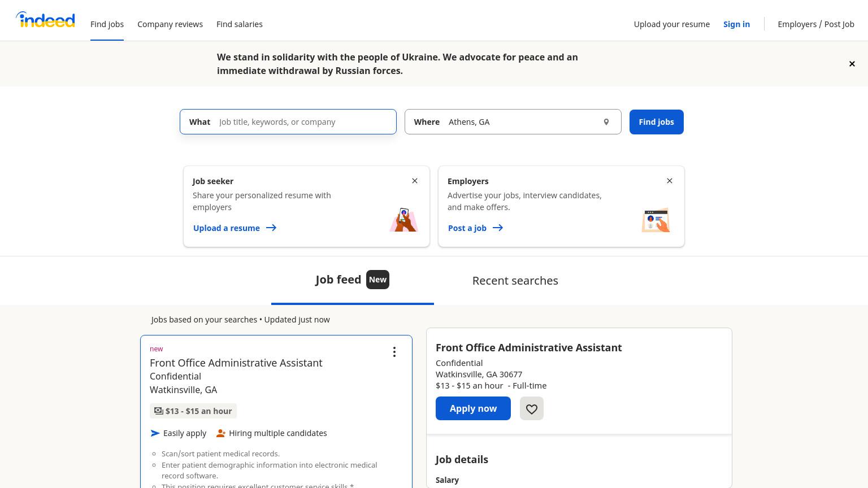The width and height of the screenshot is (868, 488).
Task: Click the 'Salary' label in Job details
Action: pos(447,480)
